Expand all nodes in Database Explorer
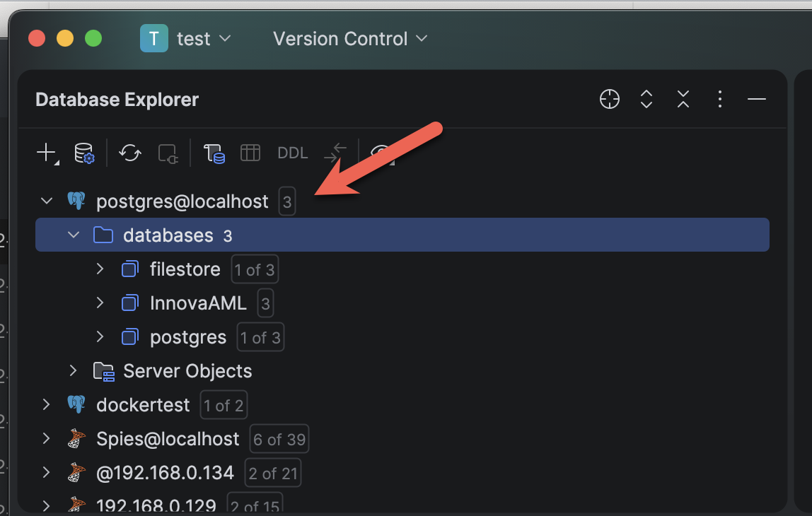The height and width of the screenshot is (516, 812). 646,100
